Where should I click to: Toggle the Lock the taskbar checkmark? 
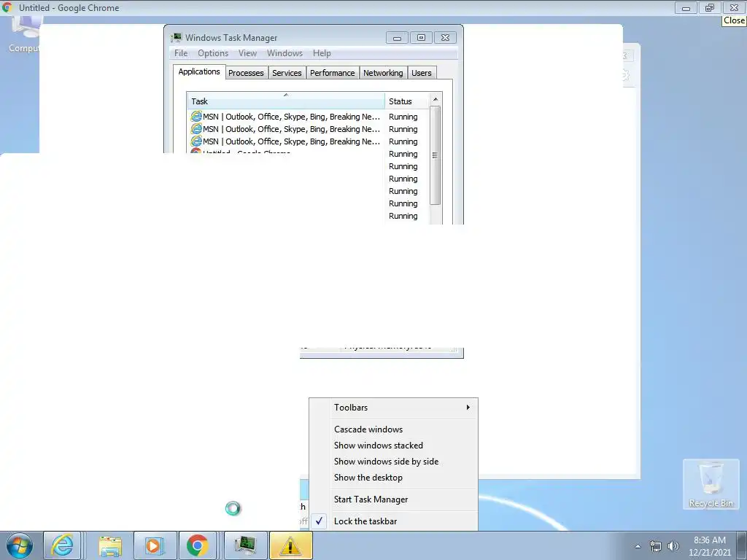pos(320,521)
